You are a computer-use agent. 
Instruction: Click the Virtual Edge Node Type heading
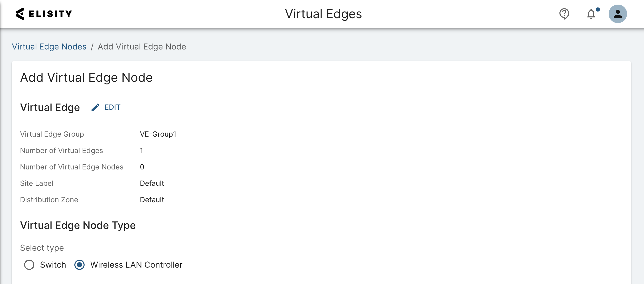pos(78,225)
